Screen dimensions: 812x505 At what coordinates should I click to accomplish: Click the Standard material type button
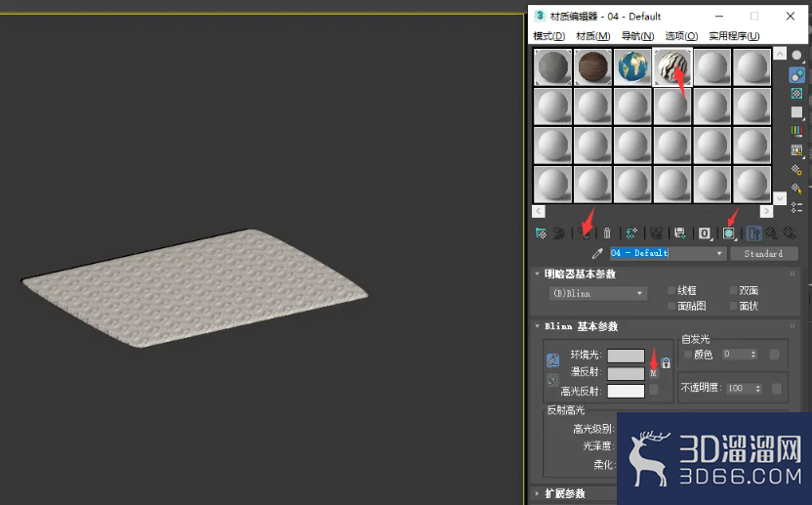(x=763, y=254)
